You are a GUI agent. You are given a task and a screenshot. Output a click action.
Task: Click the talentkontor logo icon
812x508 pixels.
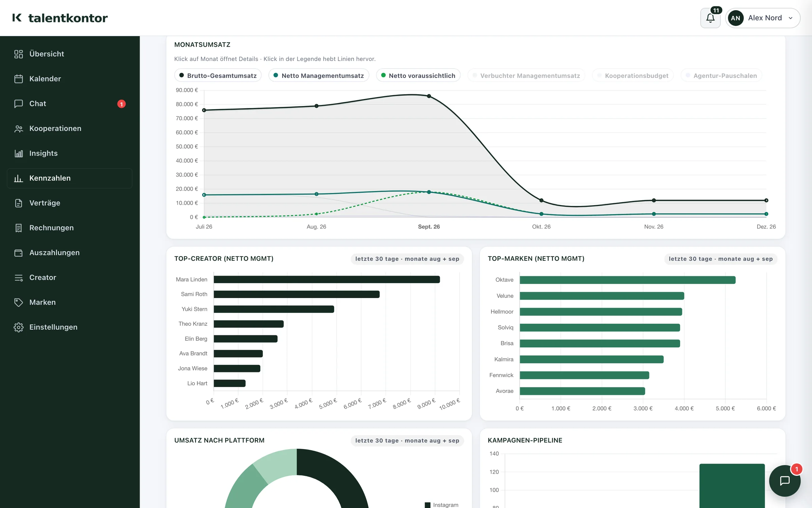point(17,18)
